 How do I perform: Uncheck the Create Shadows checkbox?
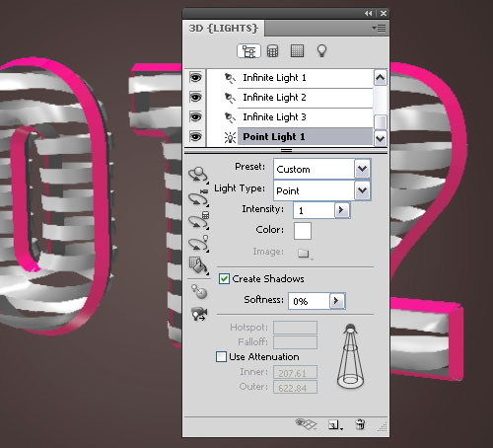(x=224, y=279)
